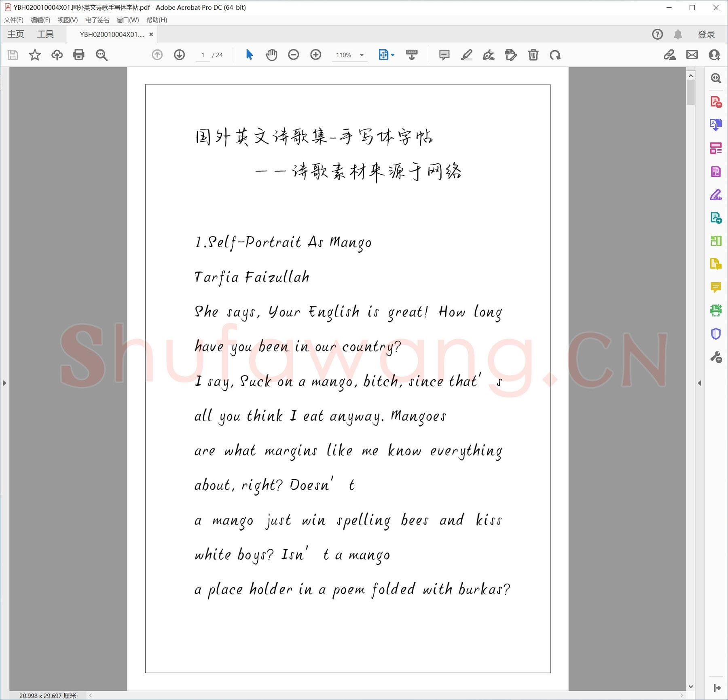Open the 视图(V) menu
Viewport: 728px width, 700px height.
[x=68, y=20]
